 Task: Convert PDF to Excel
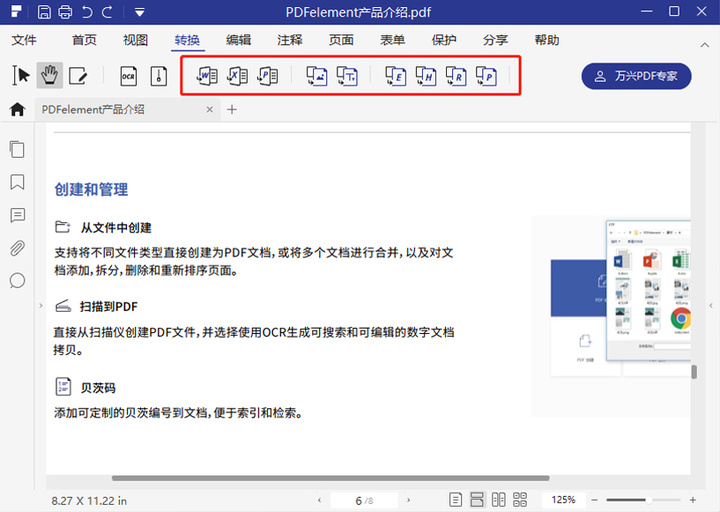pos(237,76)
